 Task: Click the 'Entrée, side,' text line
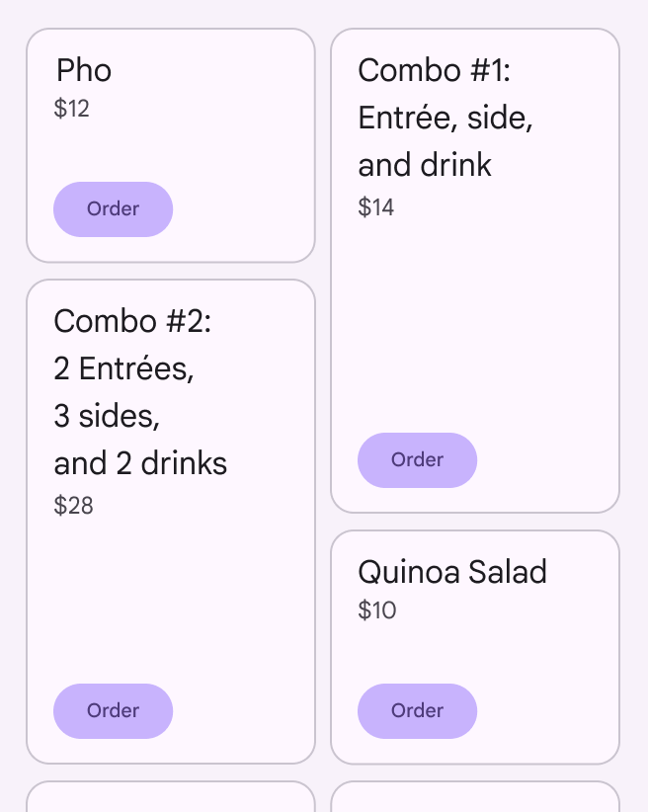(x=445, y=118)
